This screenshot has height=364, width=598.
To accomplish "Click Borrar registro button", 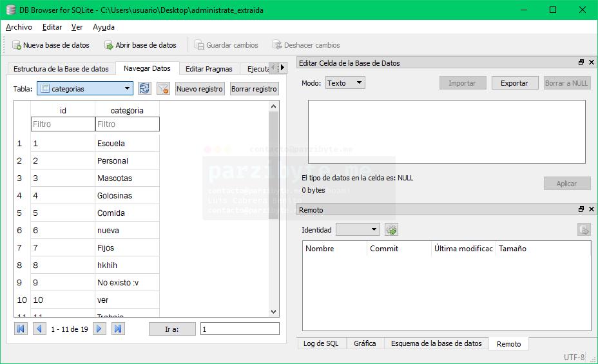I will [254, 89].
